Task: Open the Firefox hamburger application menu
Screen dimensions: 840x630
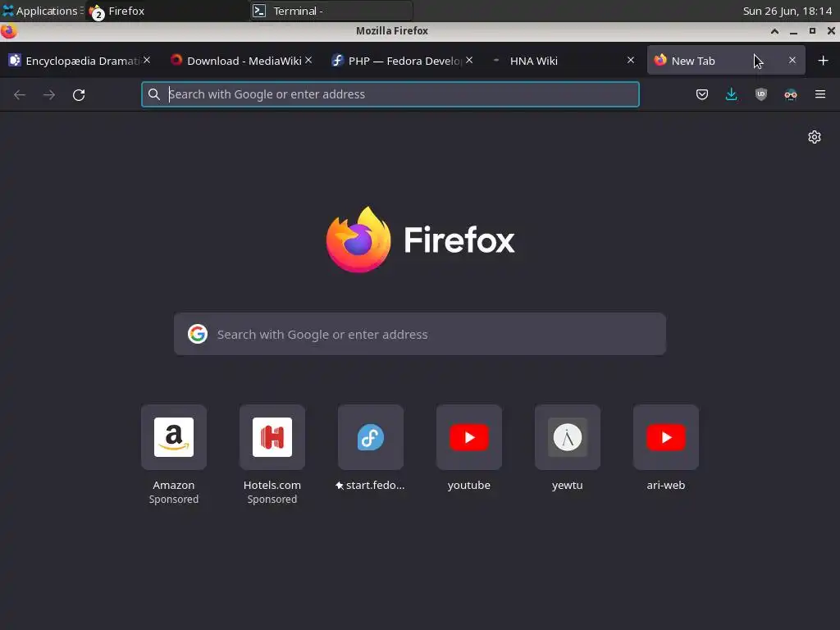Action: click(820, 94)
